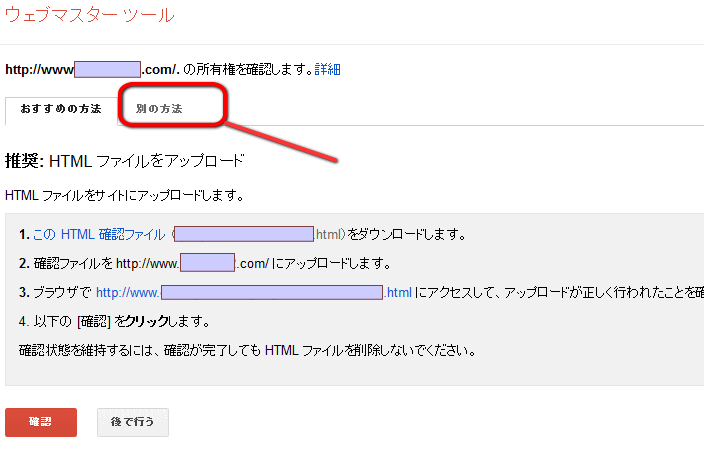704x452 pixels.
Task: Click step 4 [確認] をクリックします text
Action: point(125,322)
